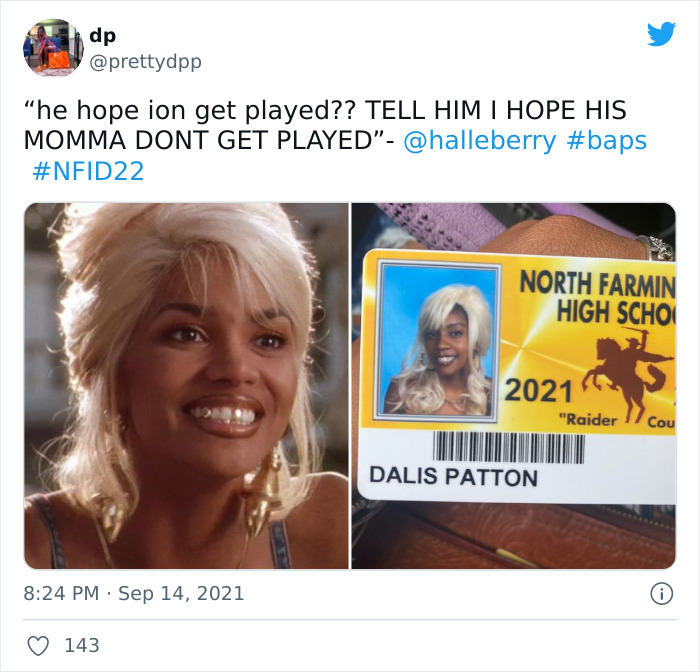Click the barcode on the ID card

click(508, 447)
